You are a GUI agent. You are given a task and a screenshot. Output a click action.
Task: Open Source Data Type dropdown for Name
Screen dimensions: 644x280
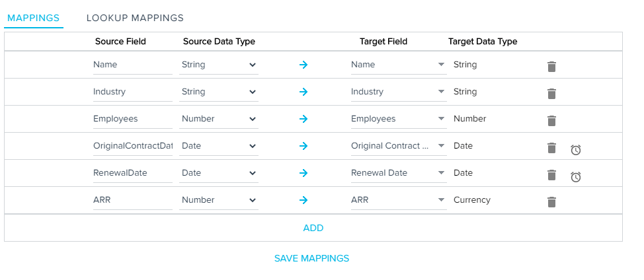[x=220, y=65]
